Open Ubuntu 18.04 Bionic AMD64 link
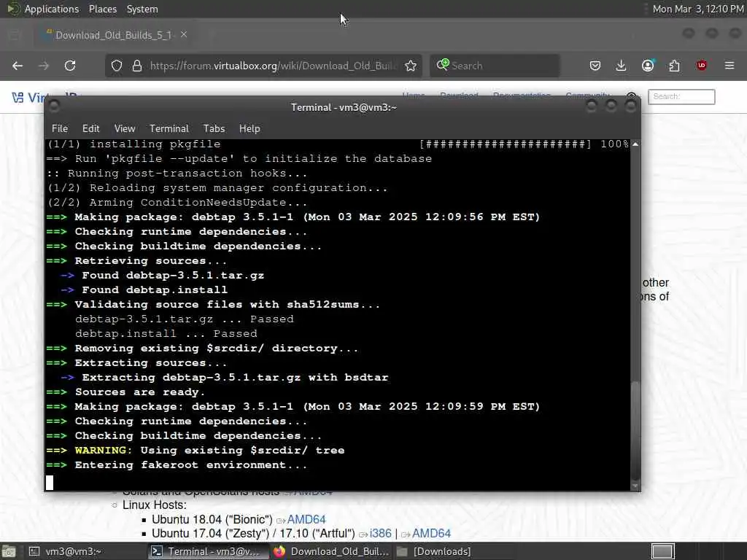Viewport: 747px width, 560px height. pyautogui.click(x=306, y=519)
